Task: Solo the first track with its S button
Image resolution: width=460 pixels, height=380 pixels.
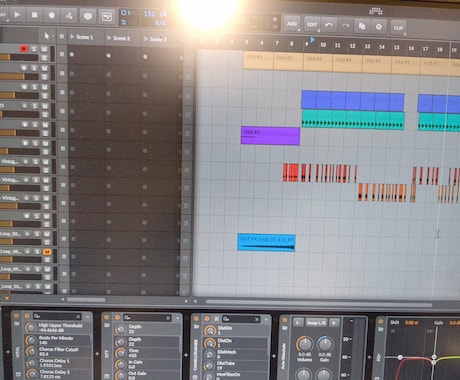Action: point(34,49)
